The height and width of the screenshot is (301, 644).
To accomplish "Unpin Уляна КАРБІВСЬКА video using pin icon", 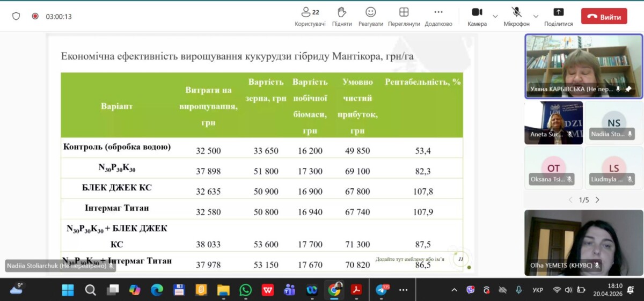I will tap(628, 89).
